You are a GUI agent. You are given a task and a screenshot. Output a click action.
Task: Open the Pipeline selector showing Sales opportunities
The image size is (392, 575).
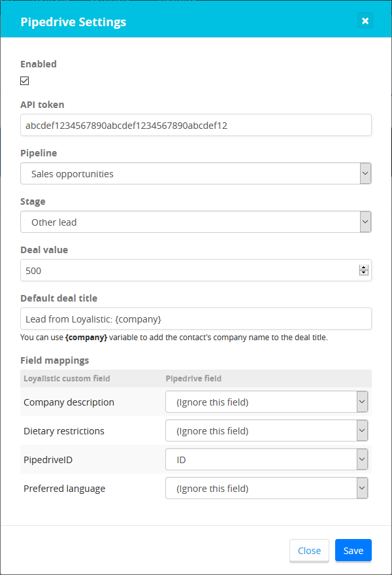point(196,173)
